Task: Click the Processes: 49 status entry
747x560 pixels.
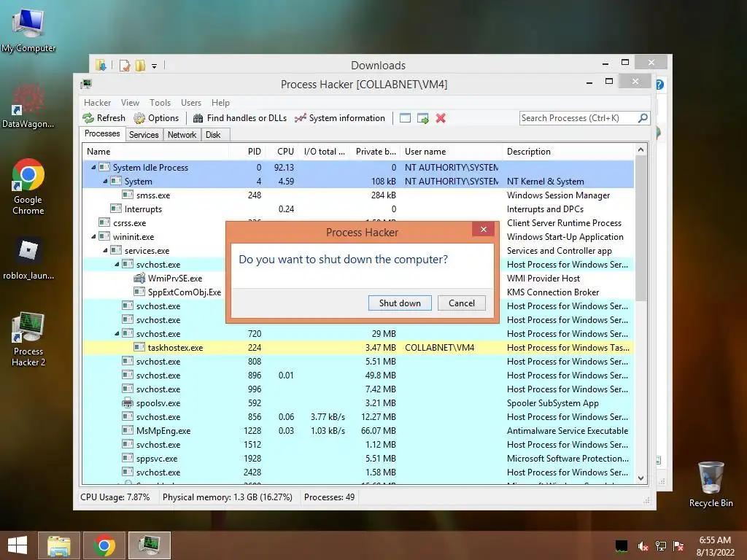Action: click(329, 497)
